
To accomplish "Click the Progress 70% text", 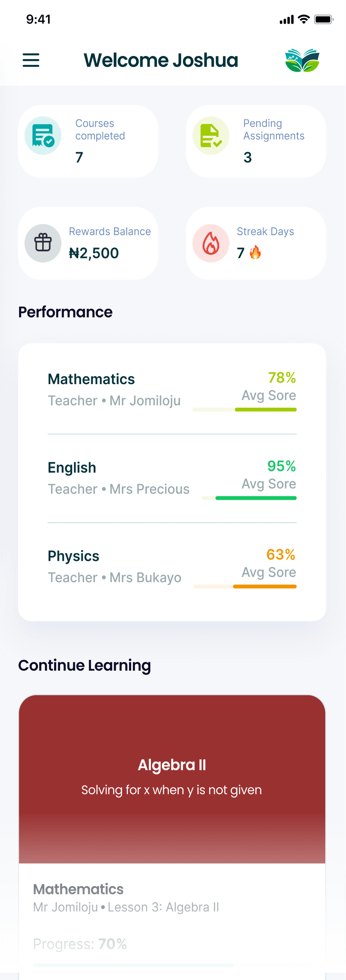I will (80, 943).
